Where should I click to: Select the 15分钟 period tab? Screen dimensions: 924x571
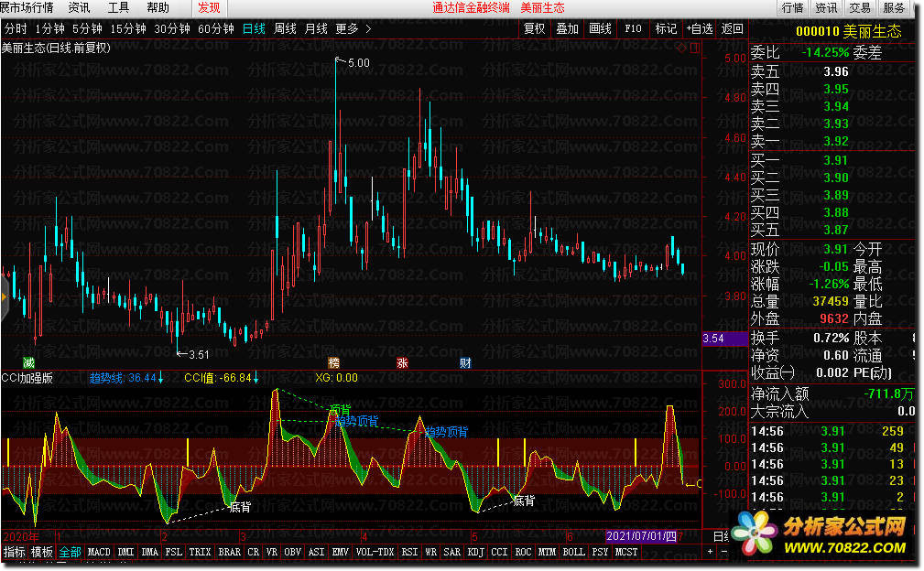point(128,28)
